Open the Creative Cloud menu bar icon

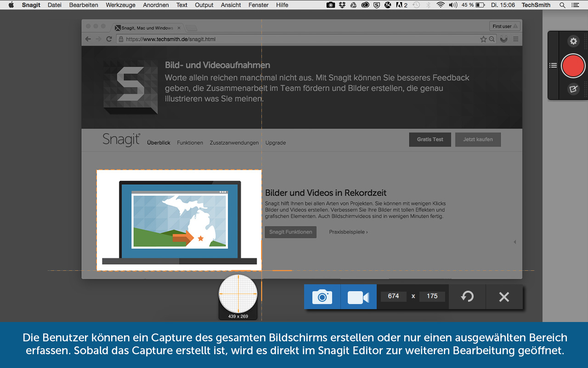pos(365,5)
